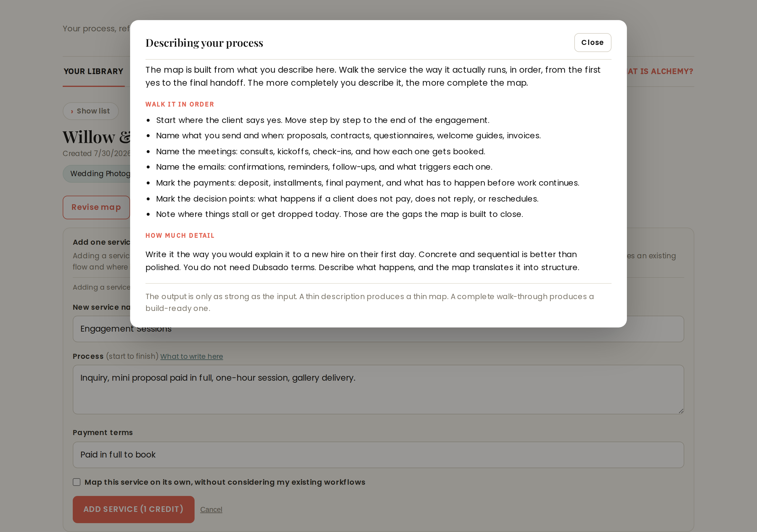Click Add Service (1 Credit) button
Image resolution: width=757 pixels, height=532 pixels.
(134, 509)
